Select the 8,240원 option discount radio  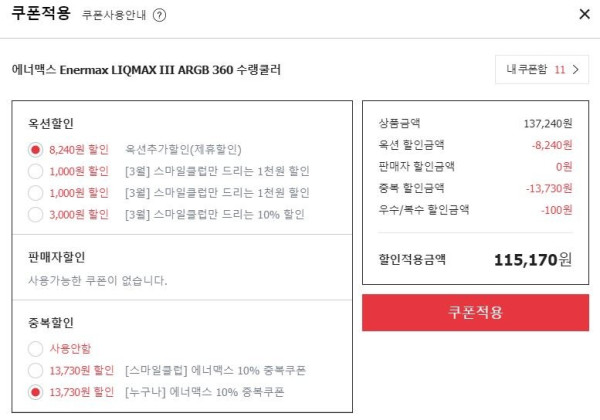(x=35, y=150)
